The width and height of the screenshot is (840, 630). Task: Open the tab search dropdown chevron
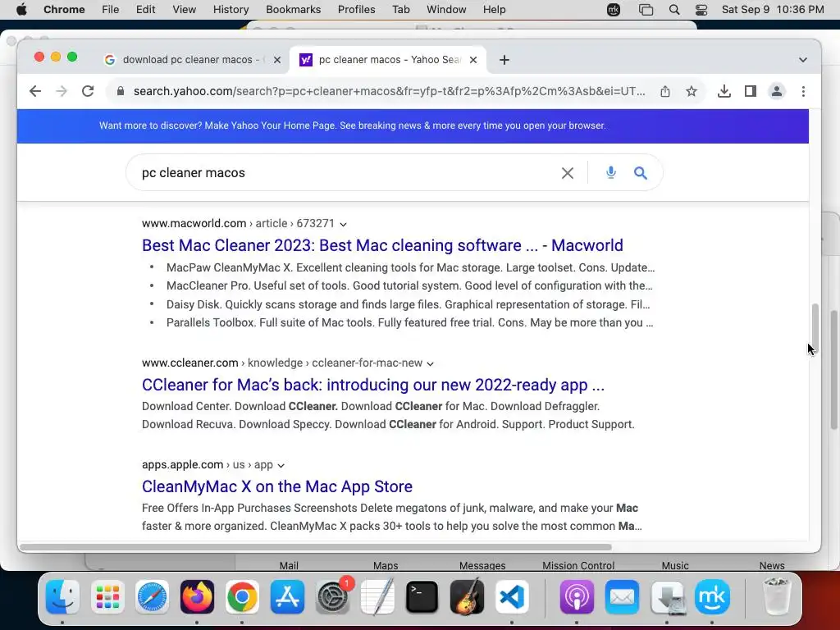(x=802, y=60)
